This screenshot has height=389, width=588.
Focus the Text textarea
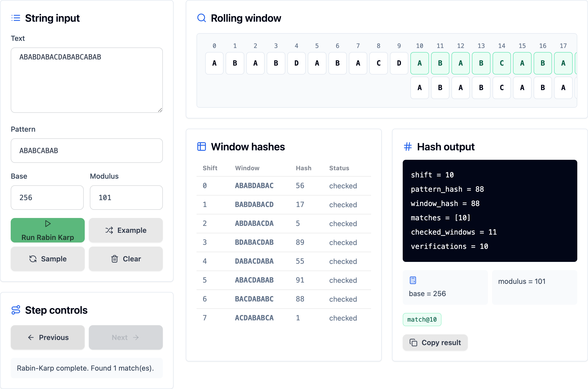(87, 80)
